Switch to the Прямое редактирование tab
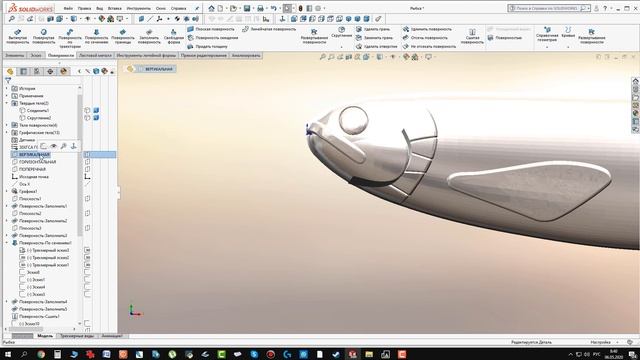The image size is (640, 360). coord(204,55)
